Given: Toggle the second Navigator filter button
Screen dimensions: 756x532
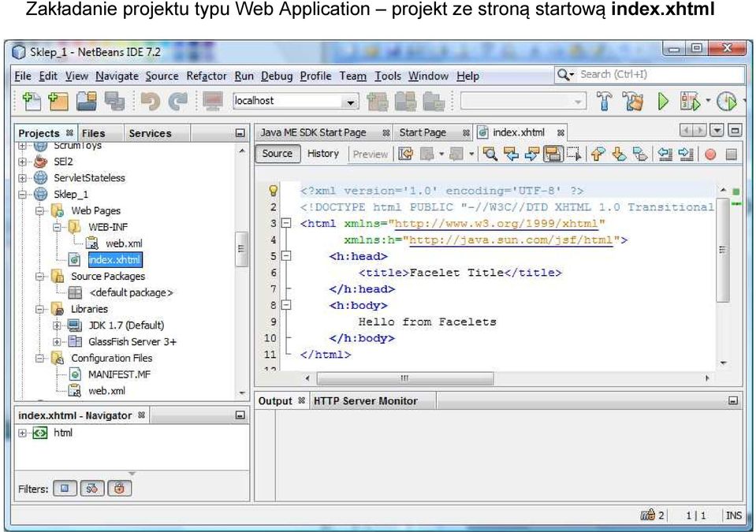Looking at the screenshot, I should tap(92, 489).
